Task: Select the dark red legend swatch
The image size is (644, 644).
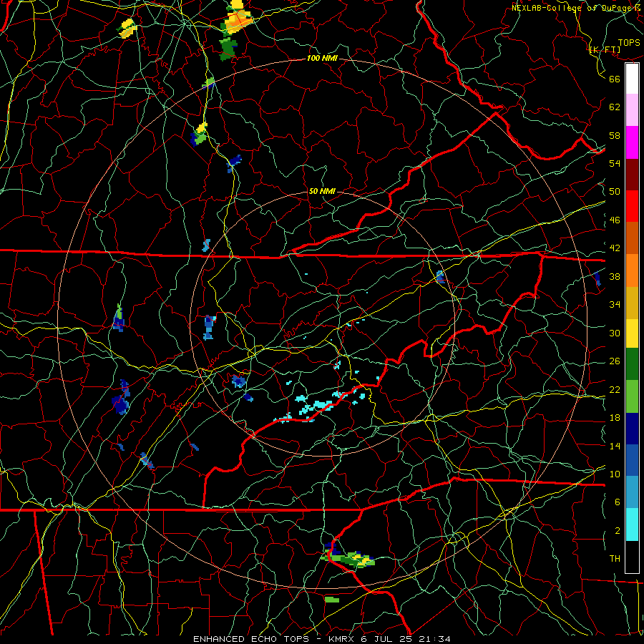Action: pos(632,175)
